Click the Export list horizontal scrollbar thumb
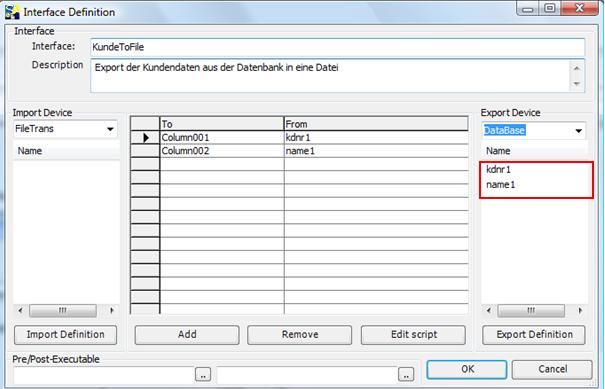 point(531,311)
